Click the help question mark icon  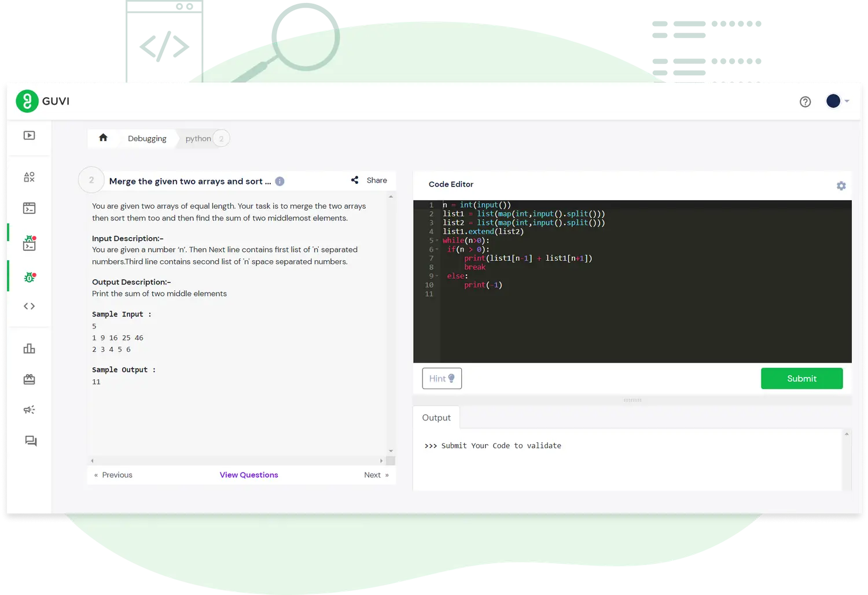805,102
